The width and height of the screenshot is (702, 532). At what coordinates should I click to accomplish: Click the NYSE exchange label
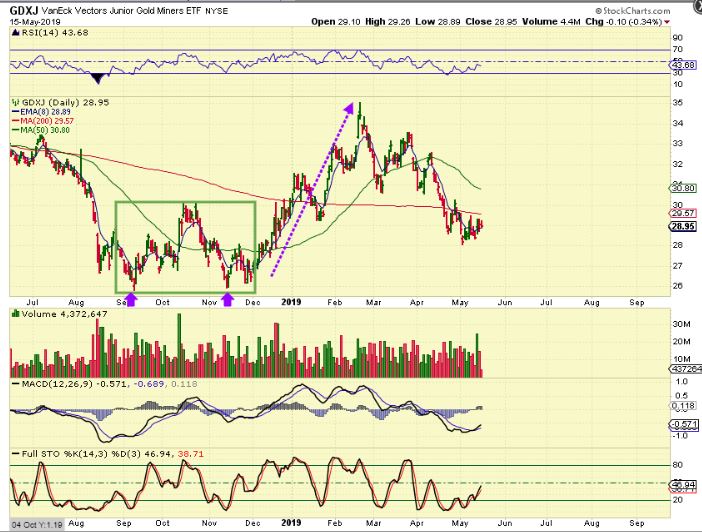(217, 11)
